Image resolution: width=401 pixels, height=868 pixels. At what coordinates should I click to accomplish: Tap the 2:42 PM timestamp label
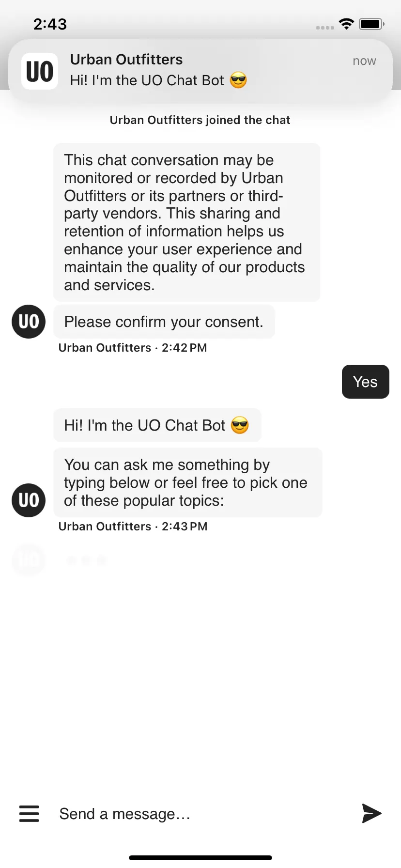(185, 348)
